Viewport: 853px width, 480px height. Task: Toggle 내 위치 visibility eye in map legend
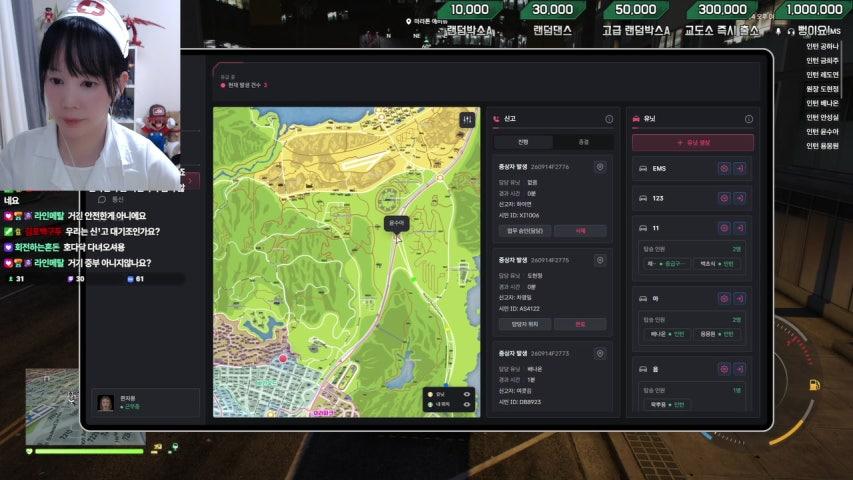click(466, 404)
